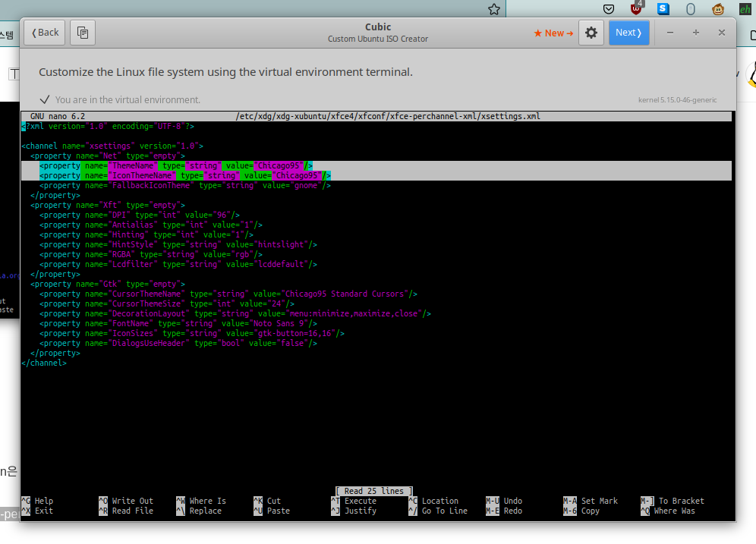Click the mouse-shaped extension icon
The width and height of the screenshot is (756, 544).
coord(691,9)
